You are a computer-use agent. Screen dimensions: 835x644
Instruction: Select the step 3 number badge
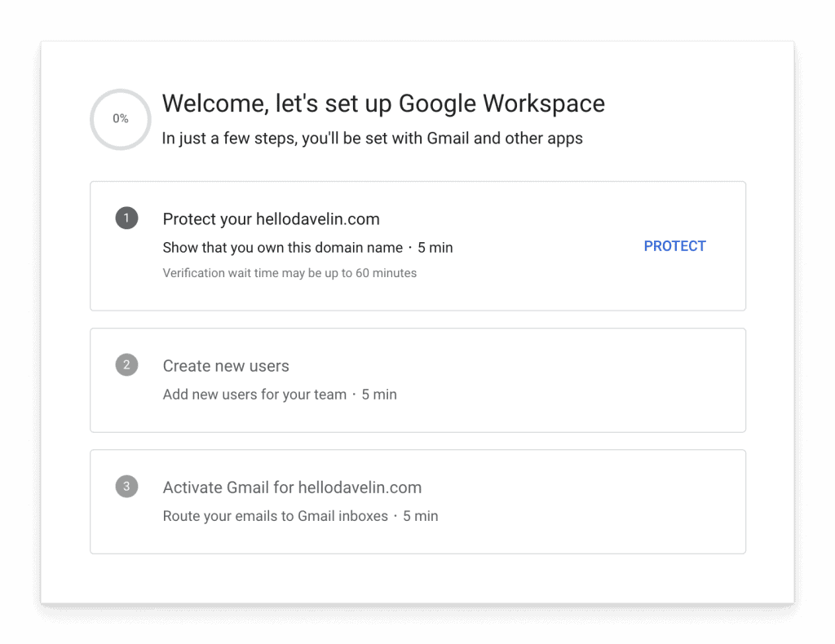tap(126, 486)
